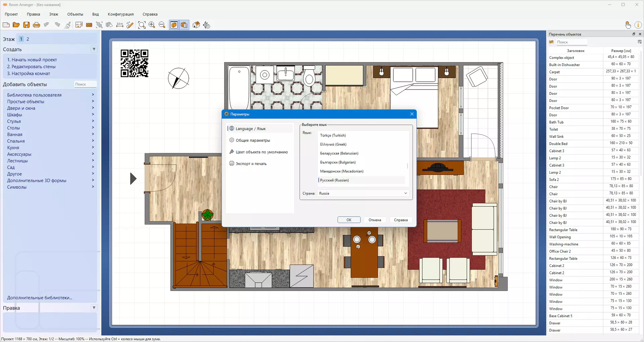Close the Параметры dialog
The image size is (644, 342).
coord(412,114)
